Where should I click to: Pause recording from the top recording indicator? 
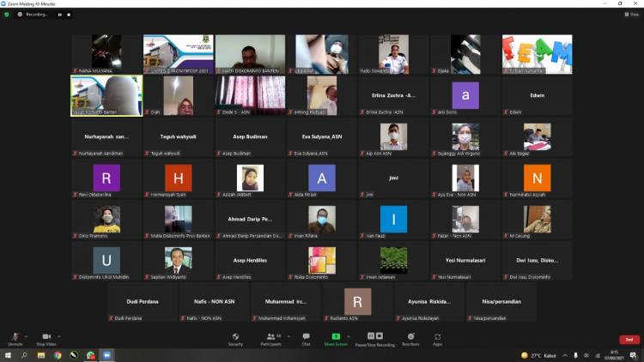click(60, 15)
